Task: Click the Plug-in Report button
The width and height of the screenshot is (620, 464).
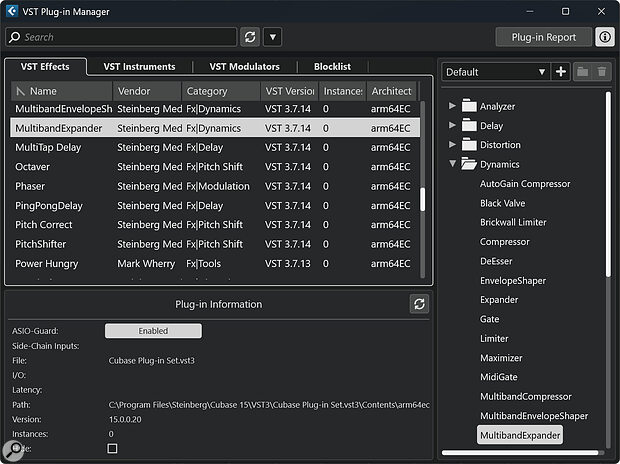Action: tap(544, 37)
